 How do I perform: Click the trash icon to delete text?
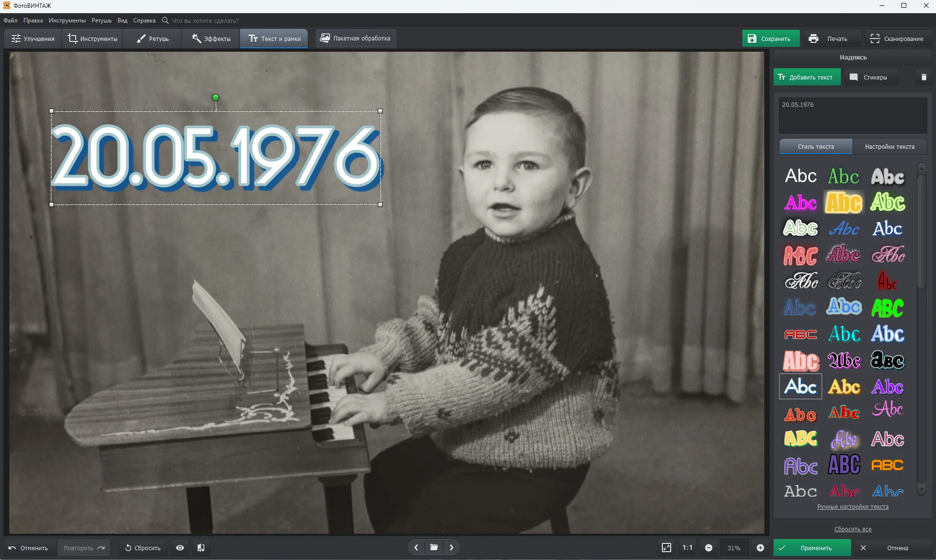tap(923, 77)
